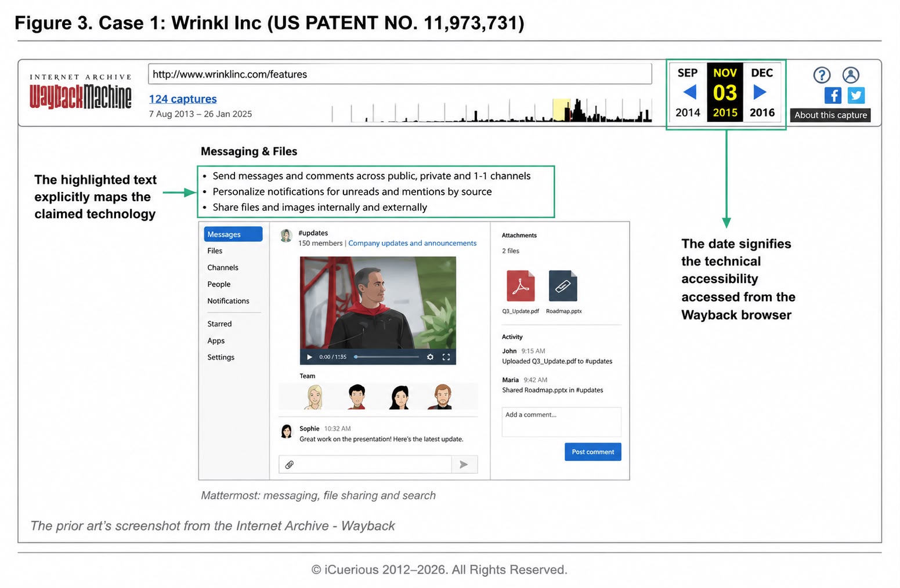Image resolution: width=900 pixels, height=588 pixels.
Task: Click the 124 captures link
Action: (x=183, y=99)
